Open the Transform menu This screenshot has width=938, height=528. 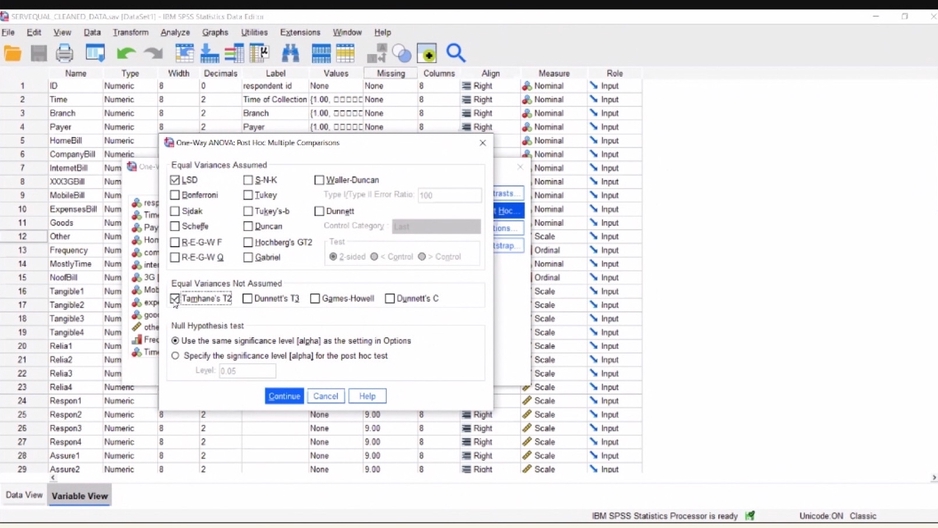point(130,32)
